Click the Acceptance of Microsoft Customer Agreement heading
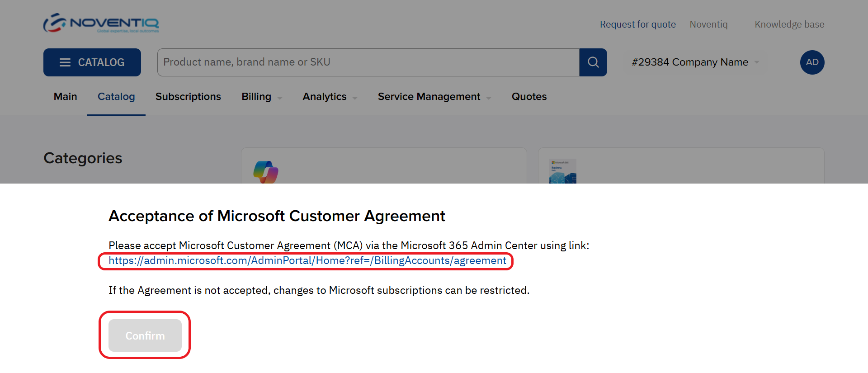The image size is (868, 373). pyautogui.click(x=277, y=216)
